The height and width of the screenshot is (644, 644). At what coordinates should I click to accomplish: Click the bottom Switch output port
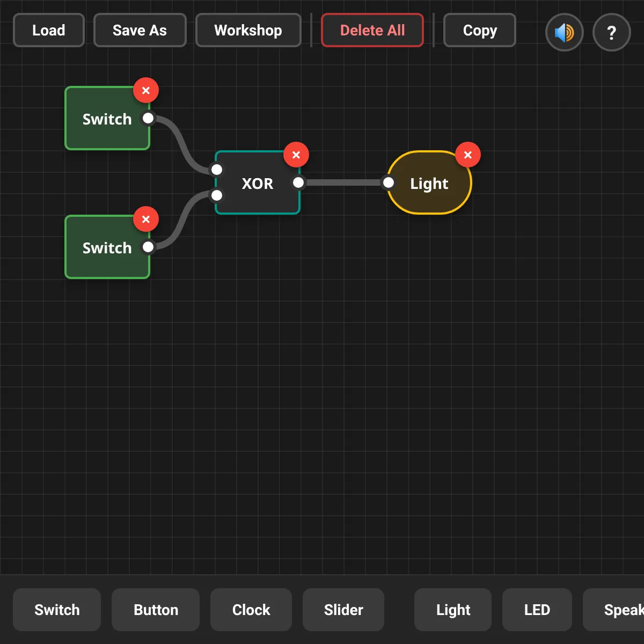[x=148, y=247]
